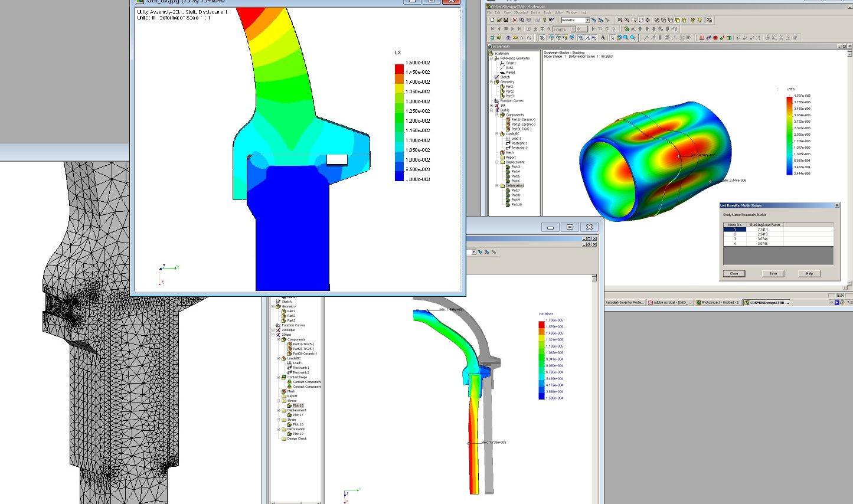Select Plot:10 under Deformation in Scalemain tree

pyautogui.click(x=517, y=205)
